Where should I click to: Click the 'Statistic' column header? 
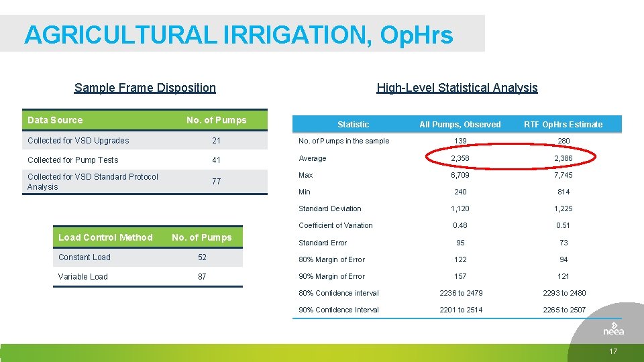[354, 125]
